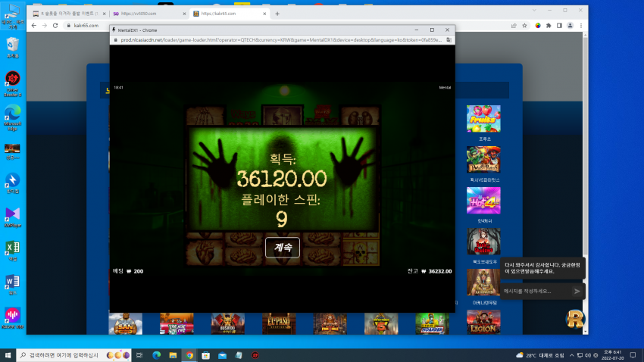Open the San Quentin slot game thumbnail
The image size is (644, 362).
(125, 323)
